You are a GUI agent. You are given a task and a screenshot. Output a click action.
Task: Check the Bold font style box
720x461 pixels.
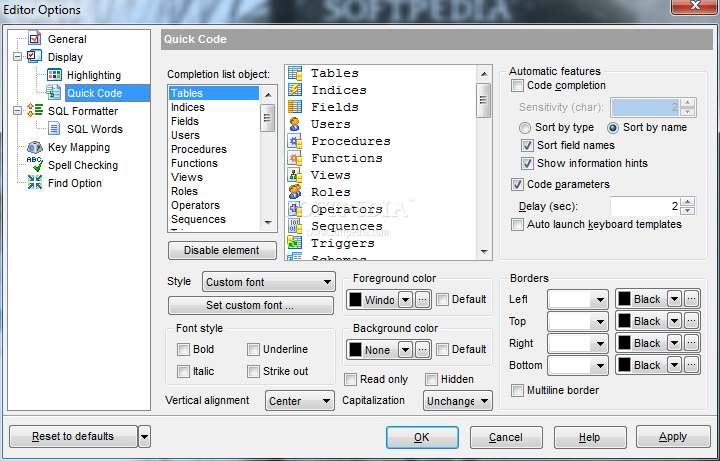pyautogui.click(x=183, y=349)
